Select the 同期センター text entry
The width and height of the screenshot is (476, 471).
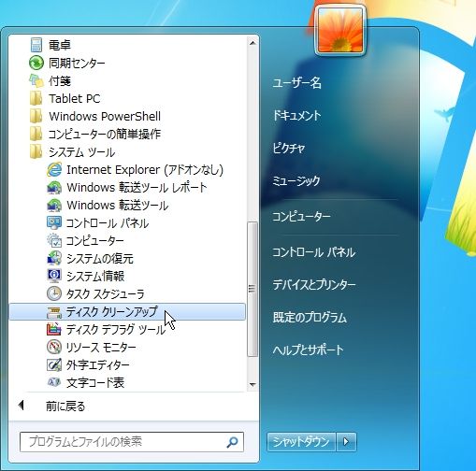[77, 64]
